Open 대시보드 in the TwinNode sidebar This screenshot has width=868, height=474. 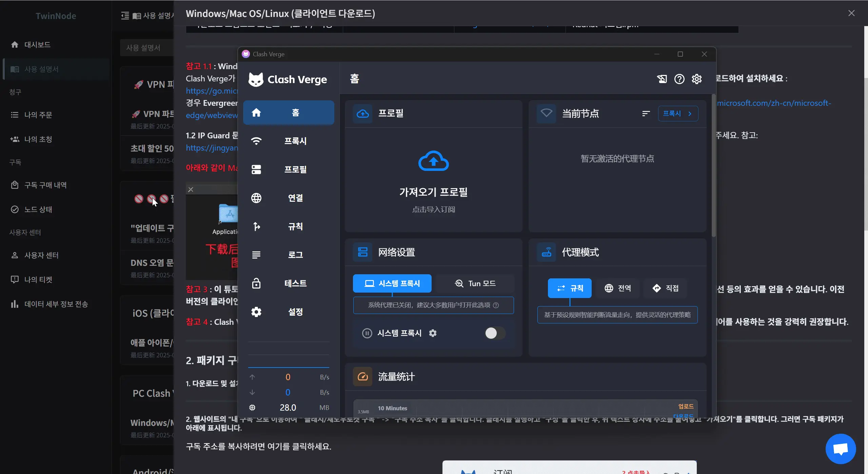tap(37, 44)
